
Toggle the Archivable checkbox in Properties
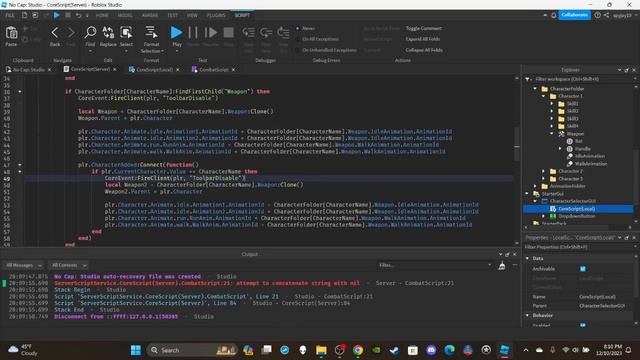(x=583, y=269)
